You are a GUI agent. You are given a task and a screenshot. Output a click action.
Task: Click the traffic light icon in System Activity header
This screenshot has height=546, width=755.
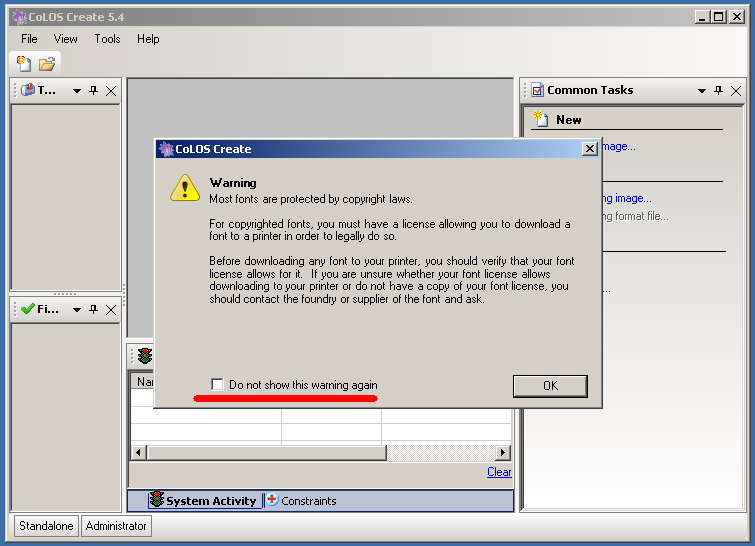point(145,356)
